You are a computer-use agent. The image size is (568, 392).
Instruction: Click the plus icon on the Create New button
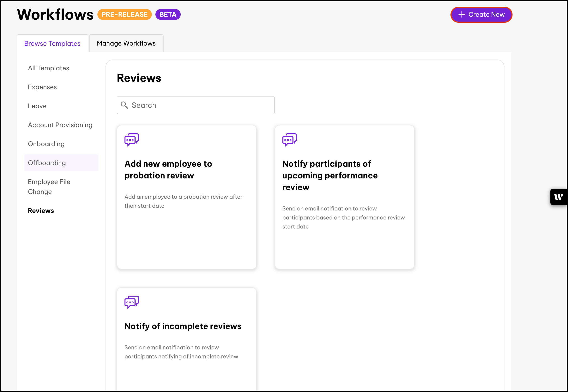click(x=461, y=14)
